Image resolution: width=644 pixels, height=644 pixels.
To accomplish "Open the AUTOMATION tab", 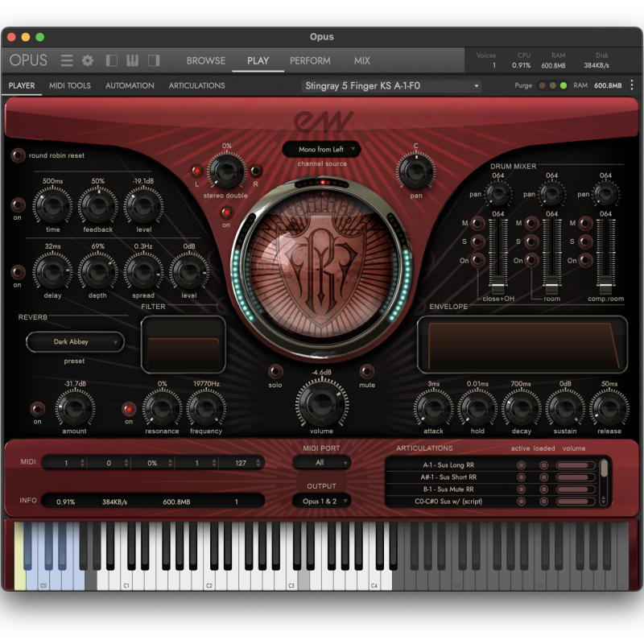I will 130,85.
